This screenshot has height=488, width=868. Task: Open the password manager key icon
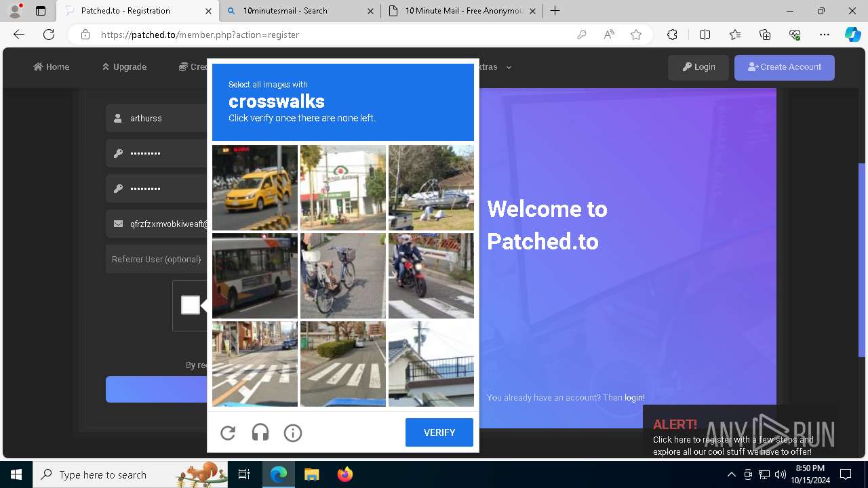pyautogui.click(x=582, y=35)
